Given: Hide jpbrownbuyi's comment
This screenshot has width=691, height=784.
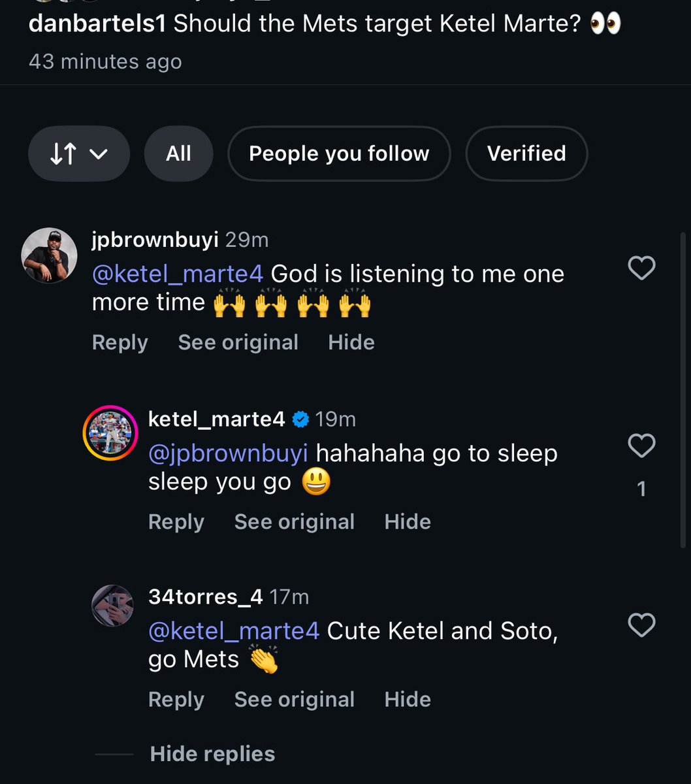Looking at the screenshot, I should pyautogui.click(x=351, y=342).
